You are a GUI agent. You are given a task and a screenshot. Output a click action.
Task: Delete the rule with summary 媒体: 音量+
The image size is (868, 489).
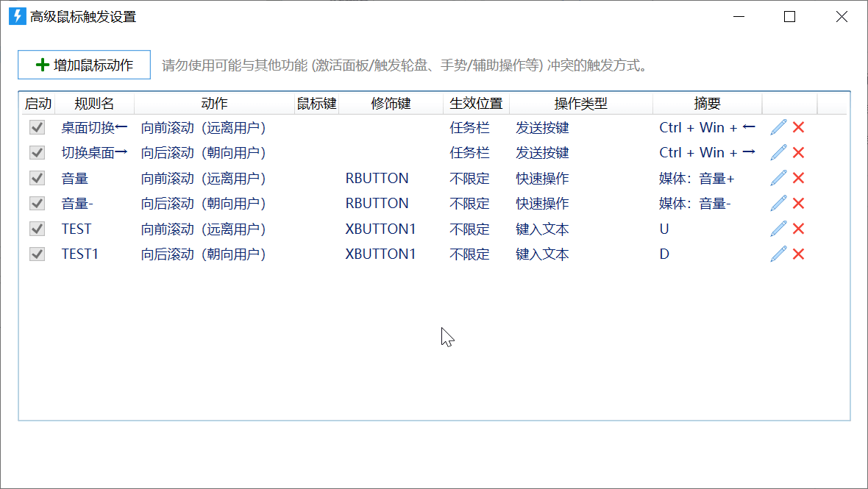point(798,178)
